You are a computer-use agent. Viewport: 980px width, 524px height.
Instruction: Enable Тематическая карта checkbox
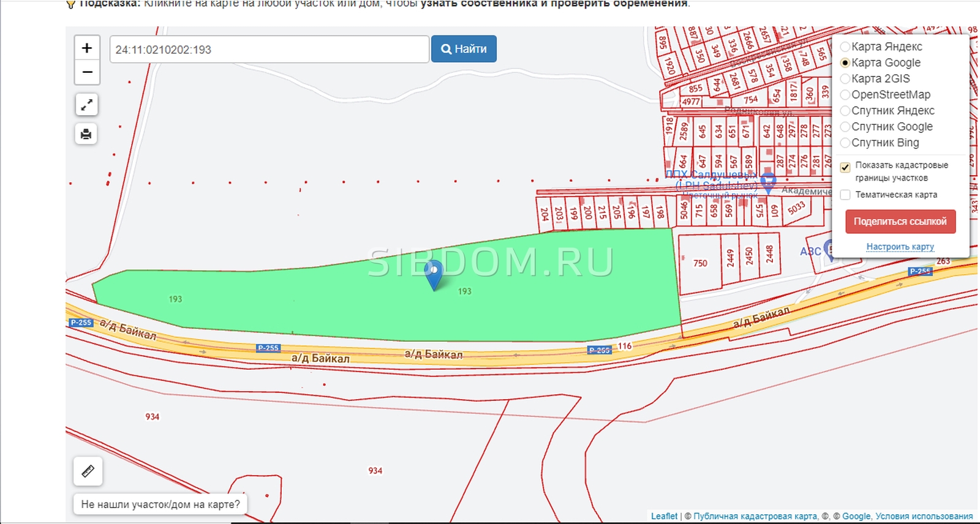(845, 195)
